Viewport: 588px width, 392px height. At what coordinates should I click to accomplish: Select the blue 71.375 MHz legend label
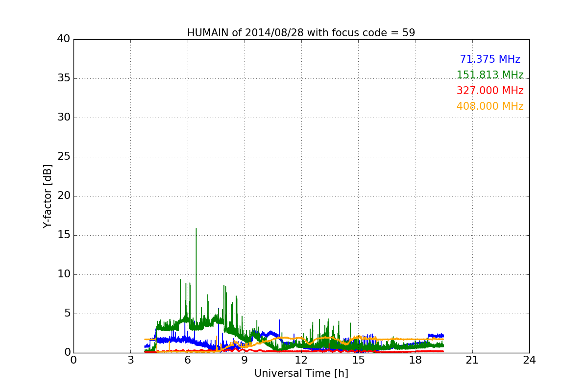pyautogui.click(x=490, y=59)
